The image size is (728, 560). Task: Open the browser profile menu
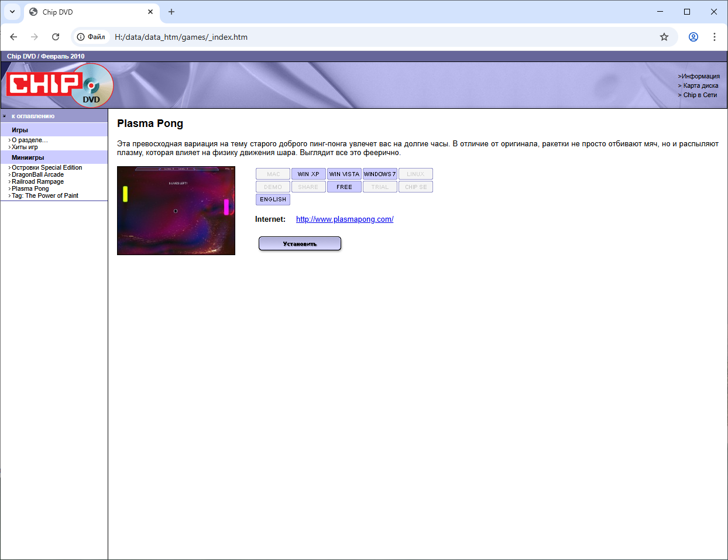click(x=693, y=37)
